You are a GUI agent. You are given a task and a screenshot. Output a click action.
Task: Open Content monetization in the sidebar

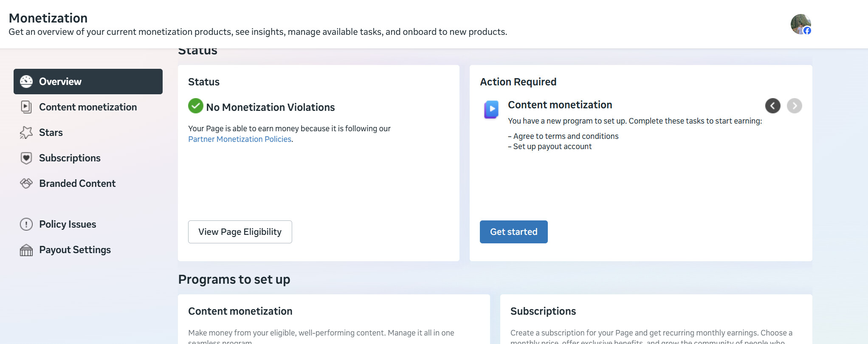87,107
